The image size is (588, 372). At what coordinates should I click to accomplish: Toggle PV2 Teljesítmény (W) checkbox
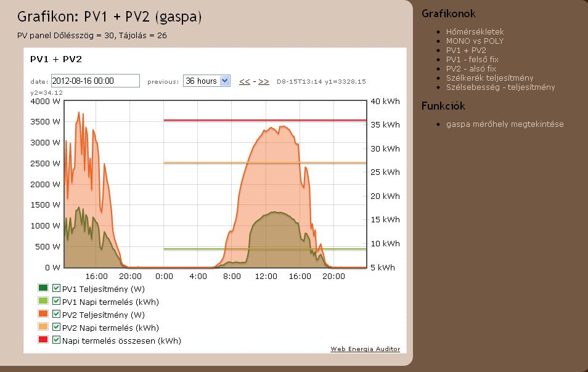[56, 314]
